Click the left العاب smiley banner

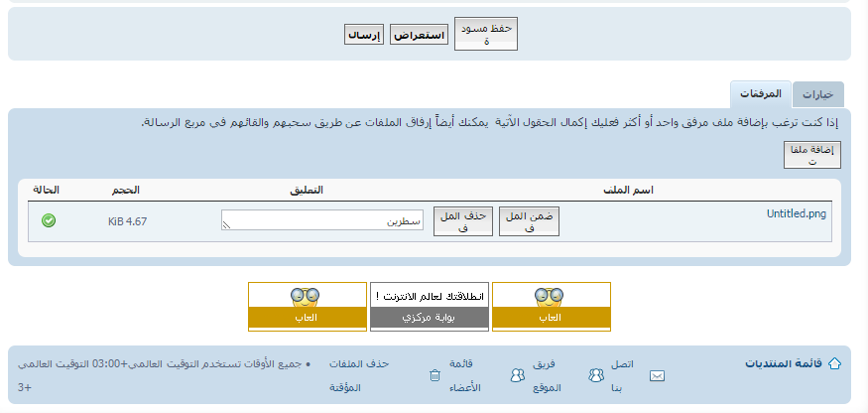click(x=307, y=306)
